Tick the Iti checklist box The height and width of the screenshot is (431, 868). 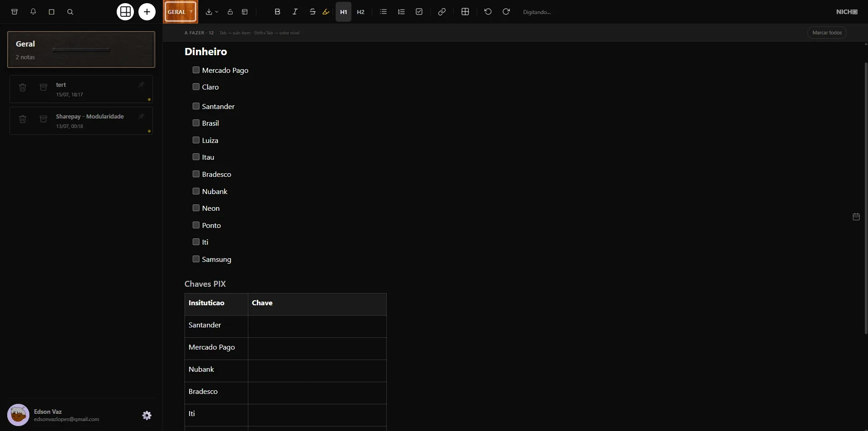click(x=196, y=242)
